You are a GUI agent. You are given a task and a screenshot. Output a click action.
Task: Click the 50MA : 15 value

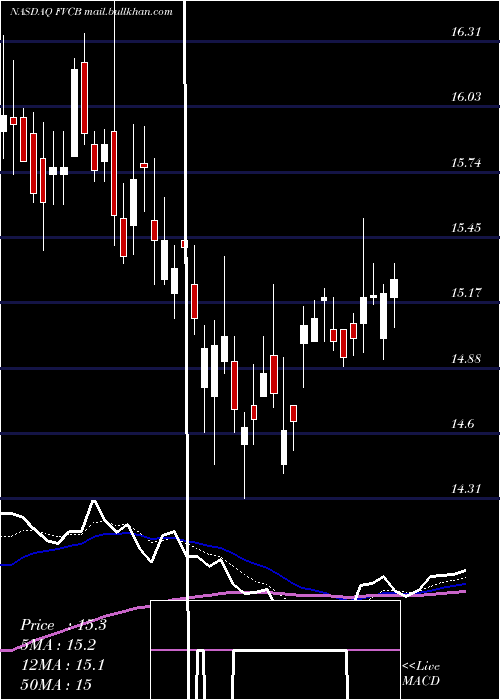[x=56, y=684]
